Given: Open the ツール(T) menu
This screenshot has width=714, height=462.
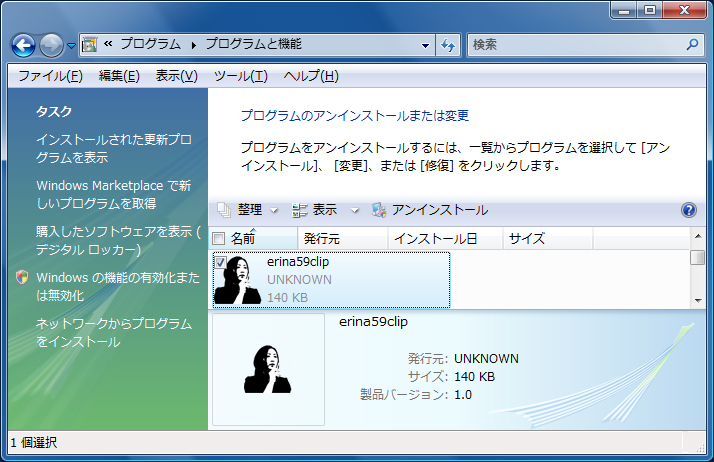Looking at the screenshot, I should (x=241, y=76).
